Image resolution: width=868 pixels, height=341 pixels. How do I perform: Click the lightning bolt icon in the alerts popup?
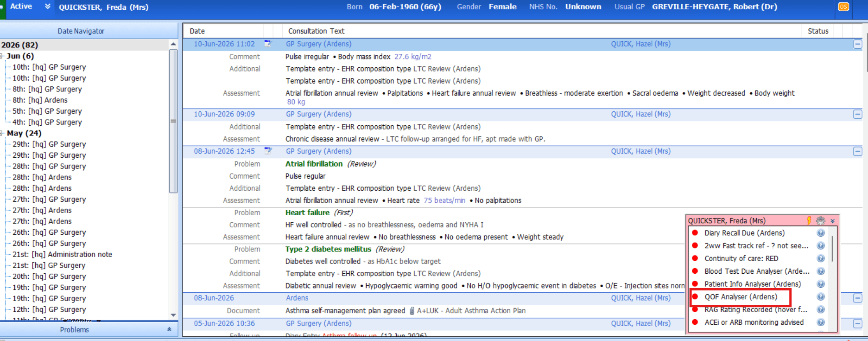coord(809,221)
